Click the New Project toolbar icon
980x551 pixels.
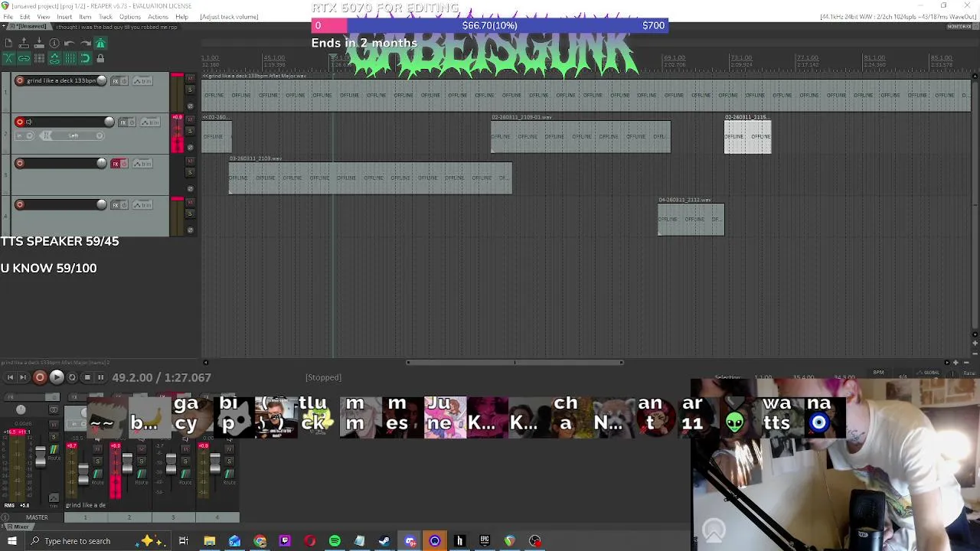8,44
